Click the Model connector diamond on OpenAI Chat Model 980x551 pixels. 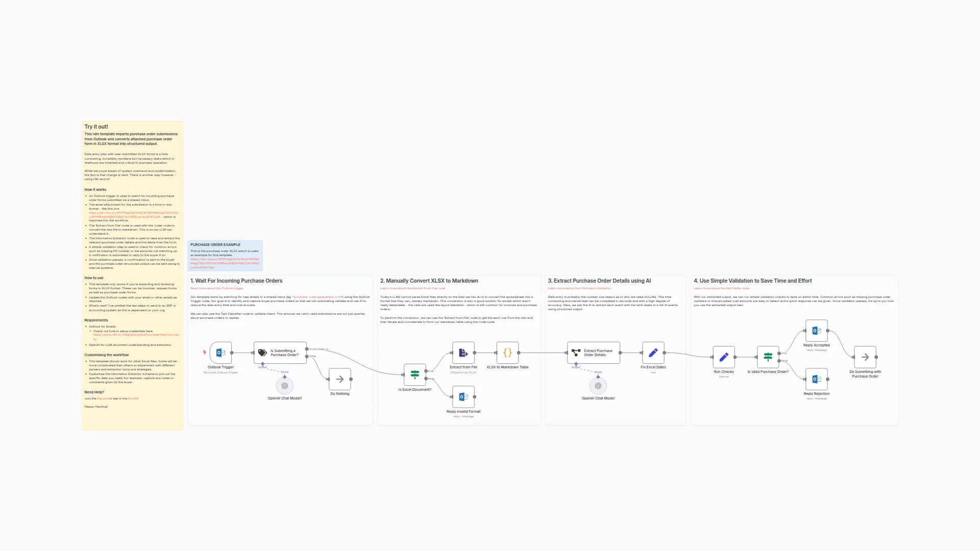pos(598,377)
